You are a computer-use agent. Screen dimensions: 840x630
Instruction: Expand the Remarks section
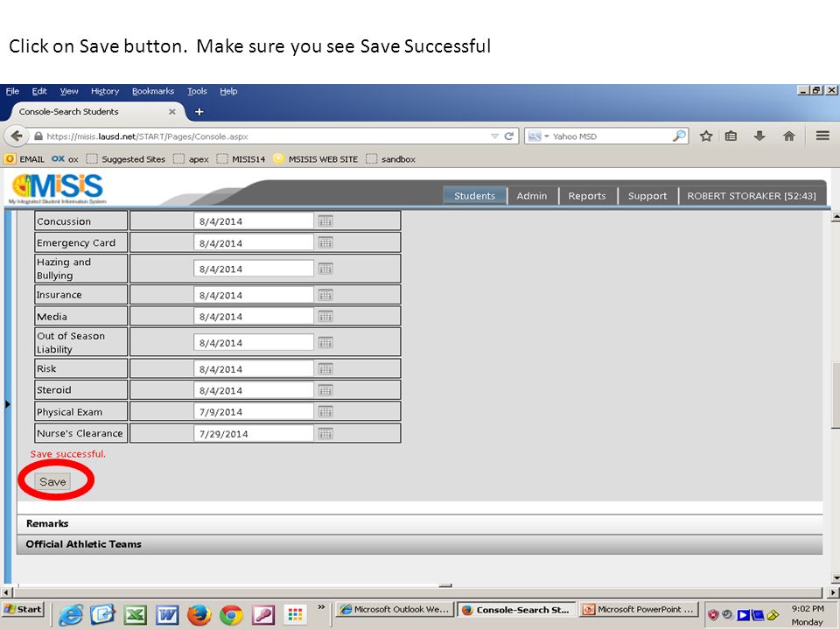[x=419, y=523]
